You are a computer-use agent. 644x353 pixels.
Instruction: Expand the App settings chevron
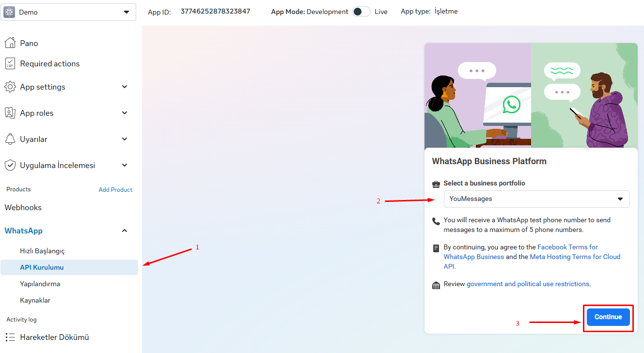tap(125, 87)
